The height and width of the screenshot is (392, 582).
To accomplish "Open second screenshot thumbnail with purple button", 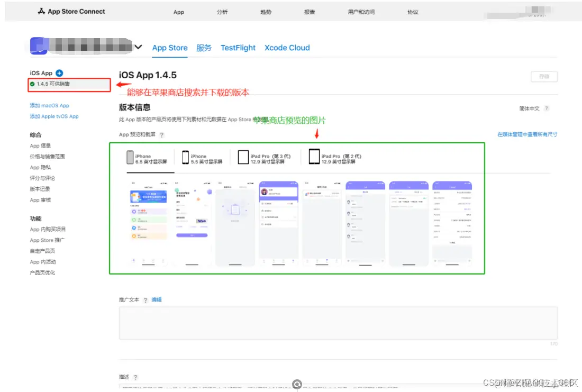I will tap(192, 223).
